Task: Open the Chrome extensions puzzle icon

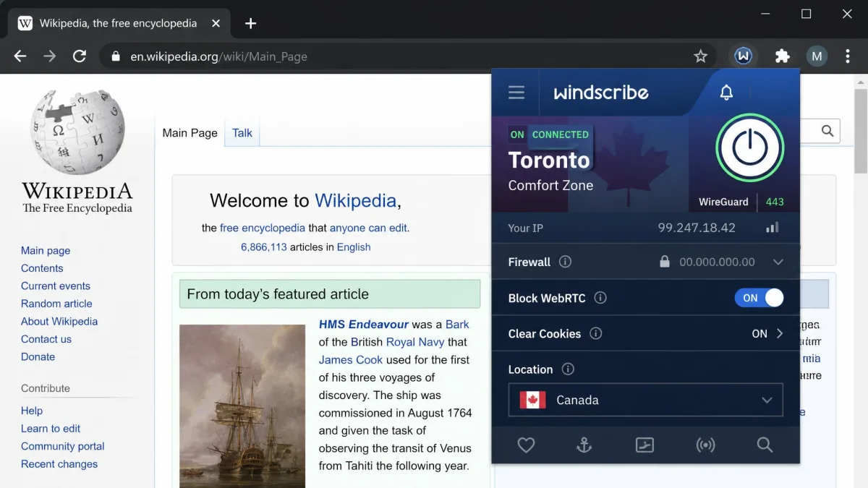Action: coord(782,56)
